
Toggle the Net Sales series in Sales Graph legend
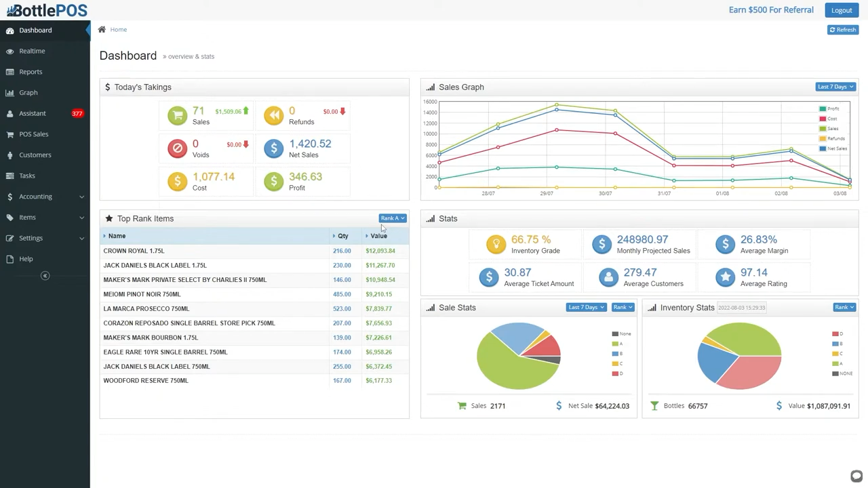(833, 148)
